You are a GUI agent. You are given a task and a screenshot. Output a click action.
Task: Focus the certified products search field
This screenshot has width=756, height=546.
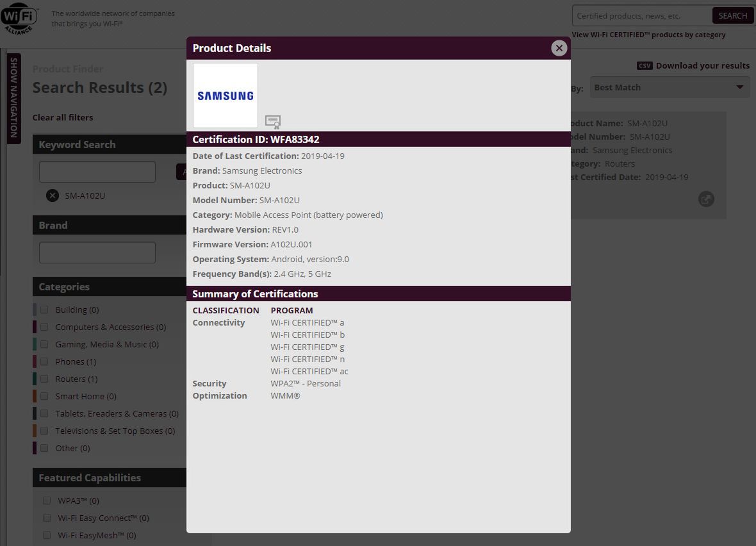[x=642, y=15]
